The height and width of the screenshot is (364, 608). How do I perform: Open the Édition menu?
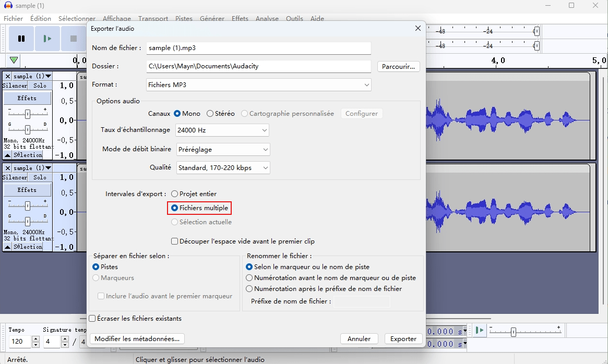[x=41, y=18]
